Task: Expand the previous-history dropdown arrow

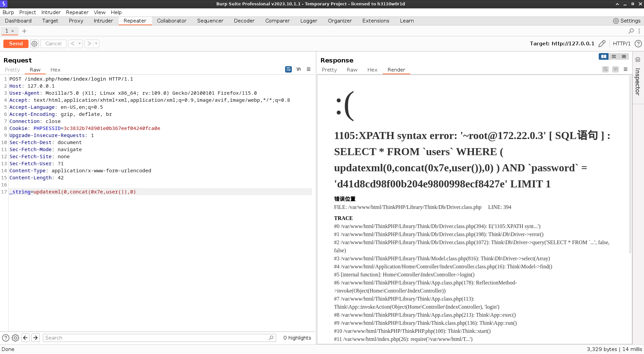Action: [x=80, y=44]
